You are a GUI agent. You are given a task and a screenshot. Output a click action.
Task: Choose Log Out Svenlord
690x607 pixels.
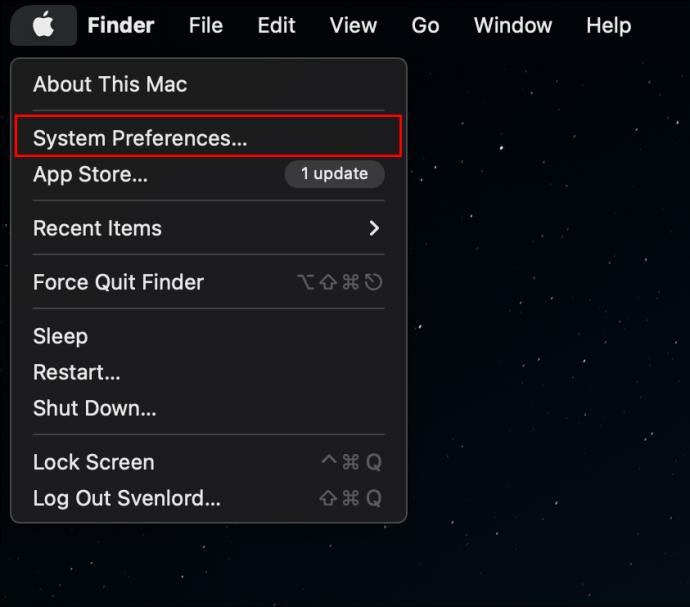coord(209,498)
